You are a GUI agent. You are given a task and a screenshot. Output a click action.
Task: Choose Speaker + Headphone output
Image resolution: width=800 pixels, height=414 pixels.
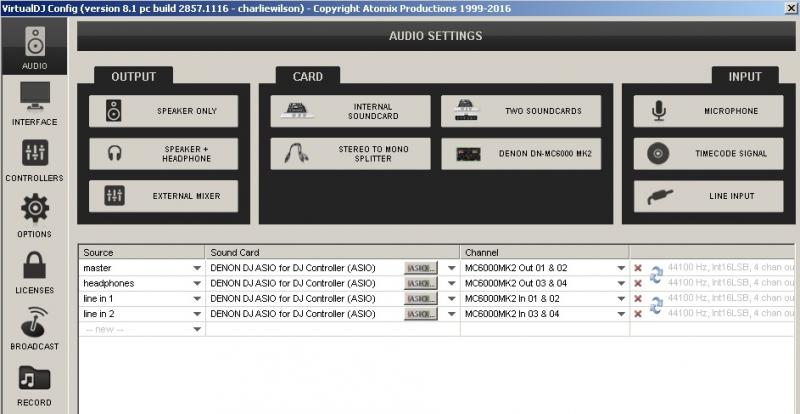[x=163, y=154]
